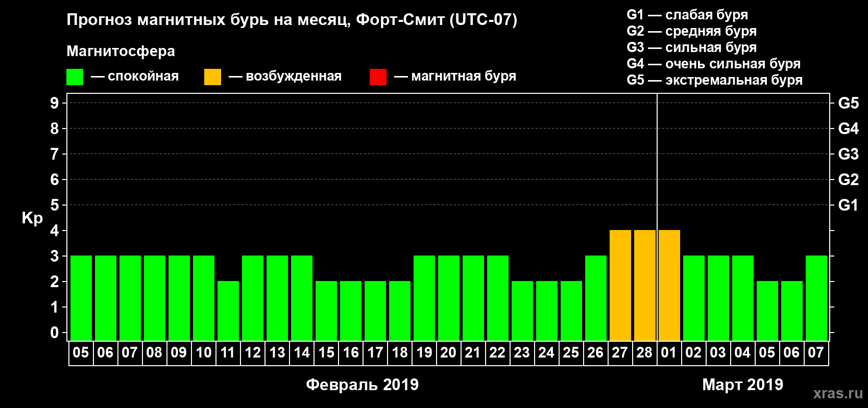Viewport: 868px width, 408px height.
Task: Click date label 02 in March
Action: coord(693,352)
